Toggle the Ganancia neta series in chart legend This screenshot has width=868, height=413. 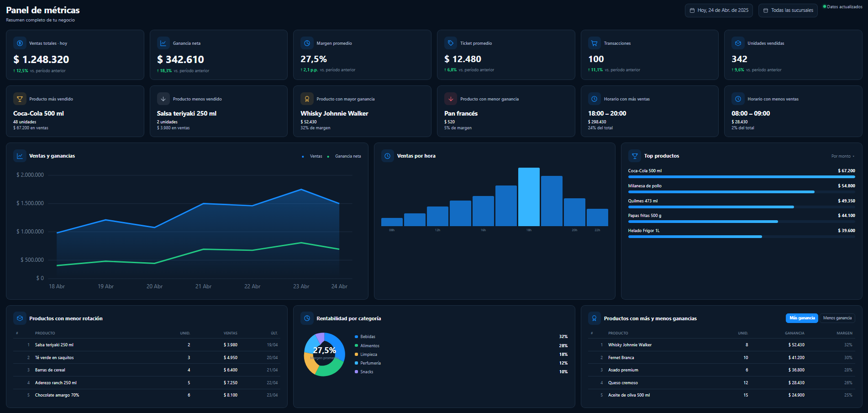[344, 156]
